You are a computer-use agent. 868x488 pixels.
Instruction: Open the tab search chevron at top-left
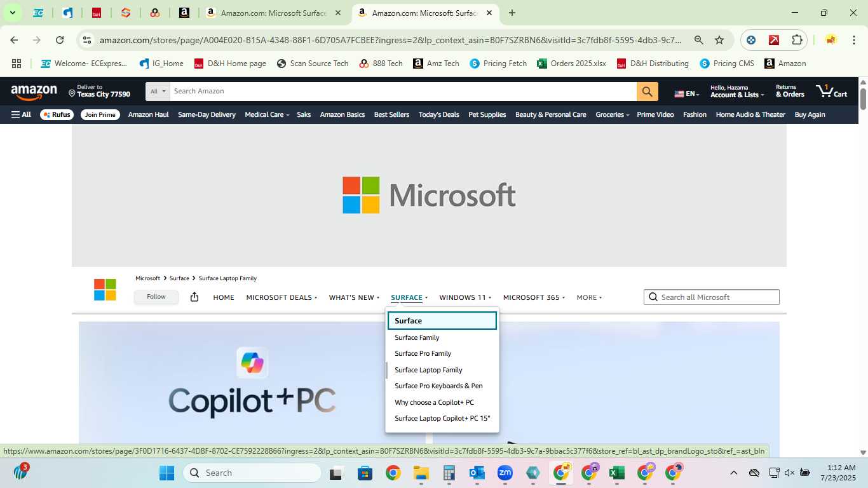click(12, 13)
